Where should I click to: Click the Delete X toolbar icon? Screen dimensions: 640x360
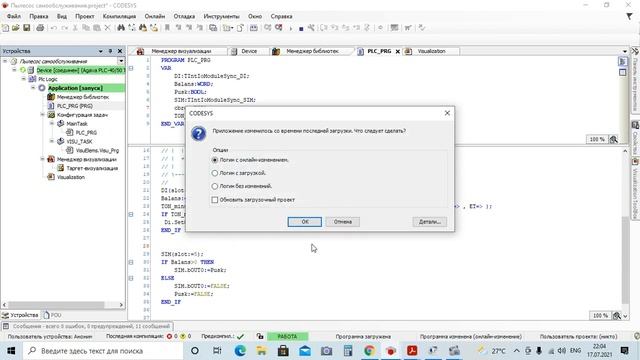tap(107, 28)
